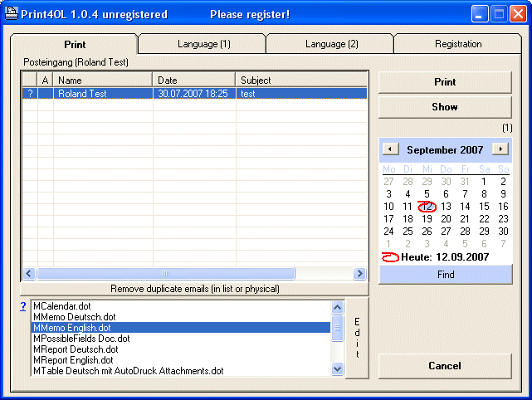Click the question mark cell in email row
This screenshot has width=532, height=400.
pyautogui.click(x=30, y=94)
